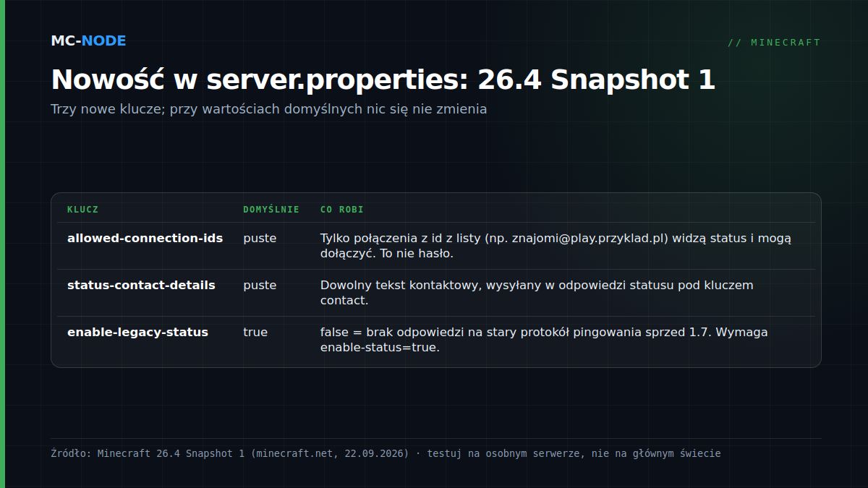Image resolution: width=868 pixels, height=488 pixels.
Task: Select the status-contact-details key cell
Action: pyautogui.click(x=141, y=285)
